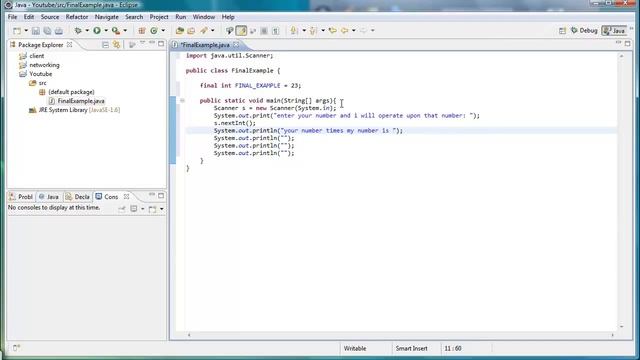Click the New file toolbar icon
640x360 pixels.
[17, 31]
